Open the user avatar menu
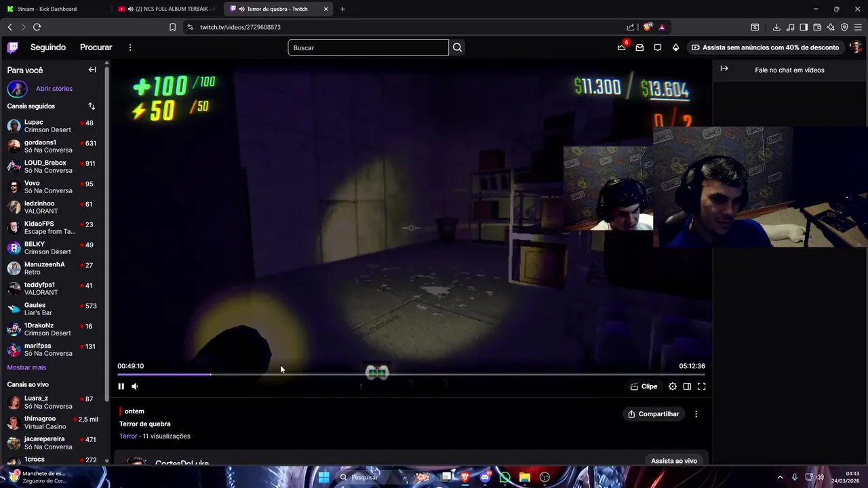The image size is (868, 488). [856, 47]
